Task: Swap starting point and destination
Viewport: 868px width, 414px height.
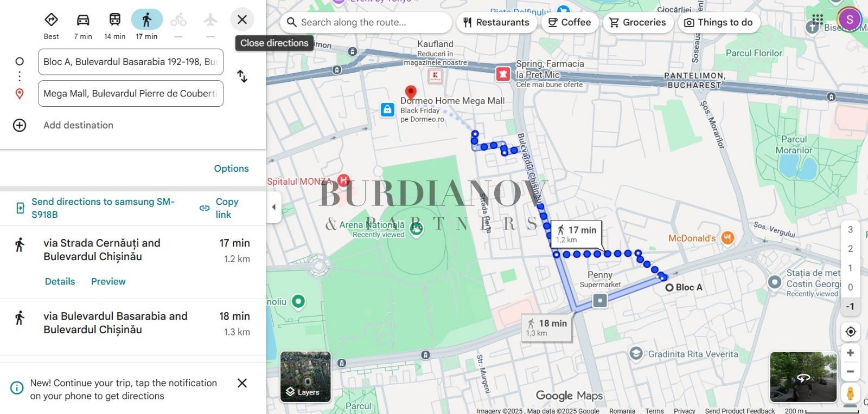Action: click(x=242, y=76)
